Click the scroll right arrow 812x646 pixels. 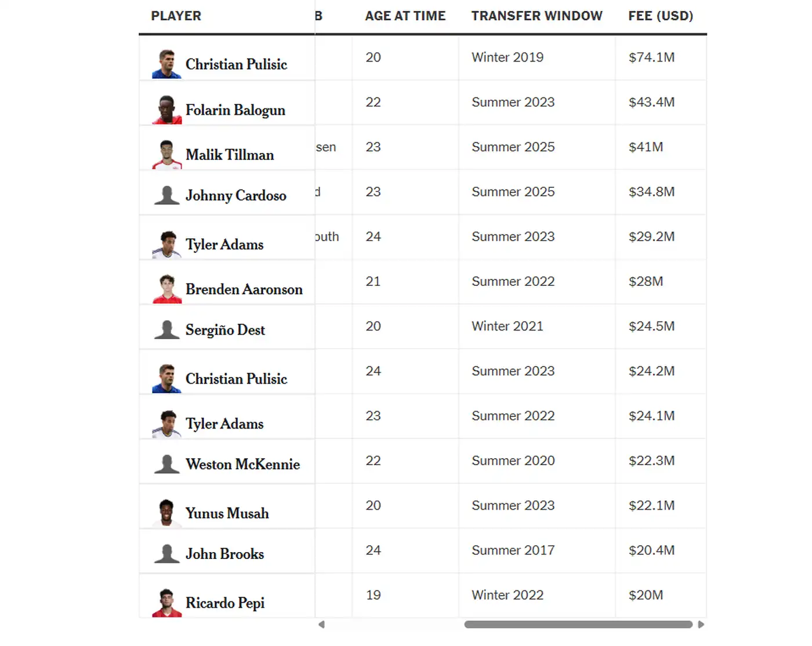click(701, 625)
